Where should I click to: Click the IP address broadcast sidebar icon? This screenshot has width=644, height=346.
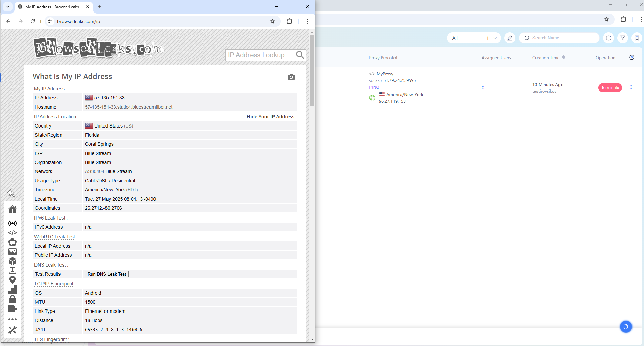click(x=13, y=223)
